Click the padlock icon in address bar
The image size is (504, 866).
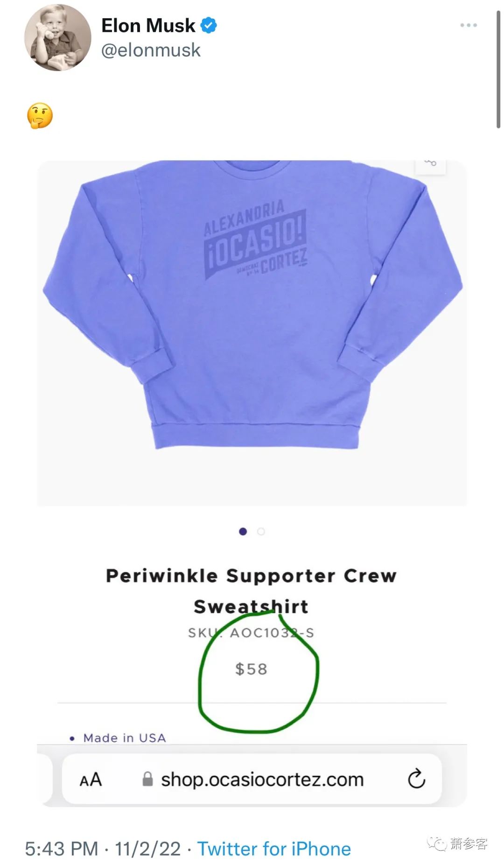pyautogui.click(x=147, y=779)
